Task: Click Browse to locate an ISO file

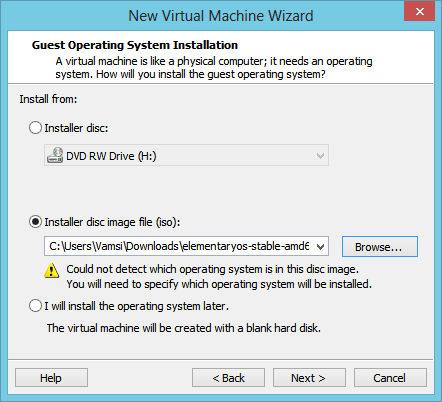Action: [x=380, y=247]
